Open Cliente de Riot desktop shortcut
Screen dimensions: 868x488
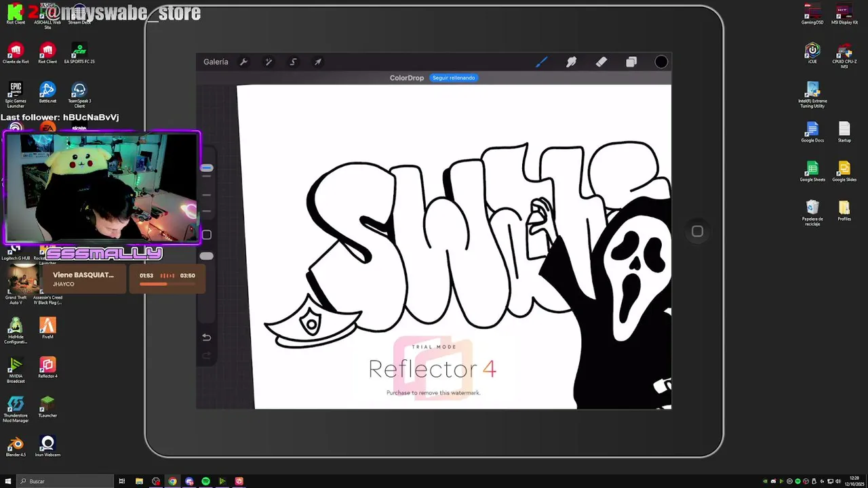16,54
